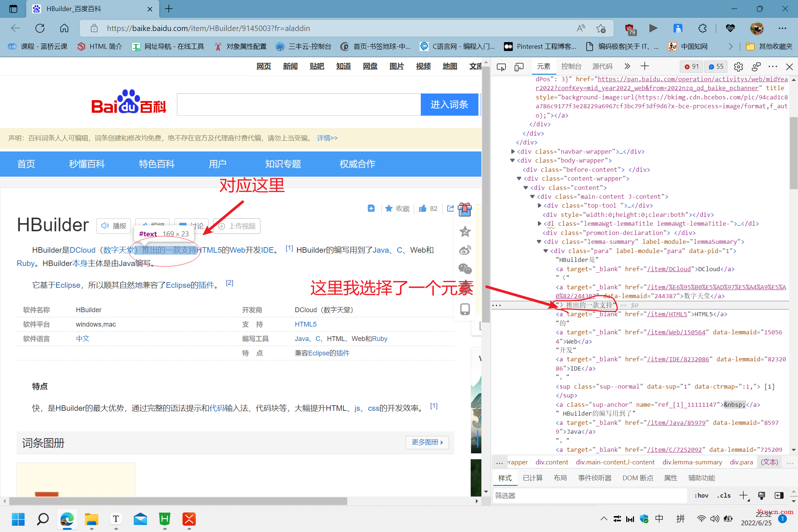Viewport: 798px width, 532px height.
Task: Collapse the div class content node
Action: coord(526,188)
